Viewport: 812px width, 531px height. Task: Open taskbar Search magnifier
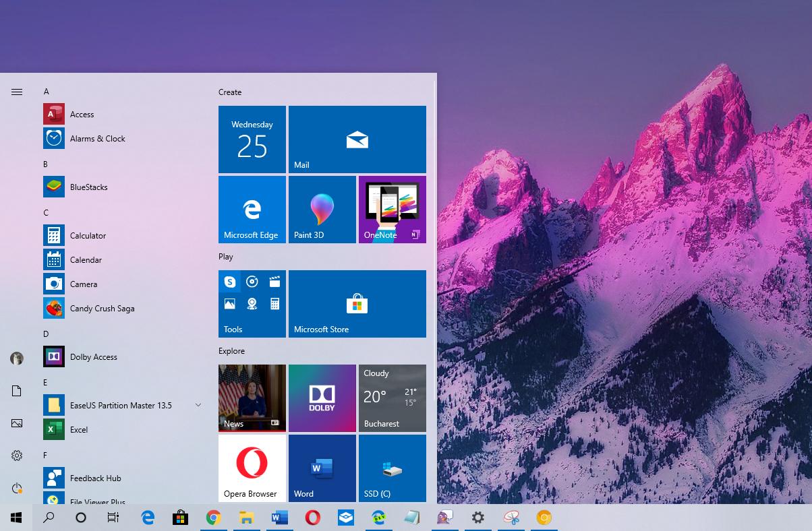49,518
